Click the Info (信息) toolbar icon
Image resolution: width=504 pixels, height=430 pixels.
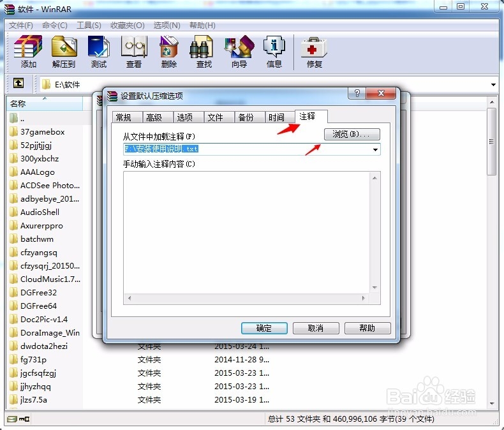click(x=274, y=52)
